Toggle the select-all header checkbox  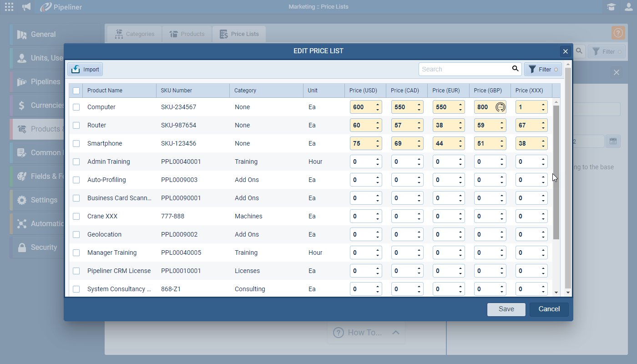pos(76,91)
